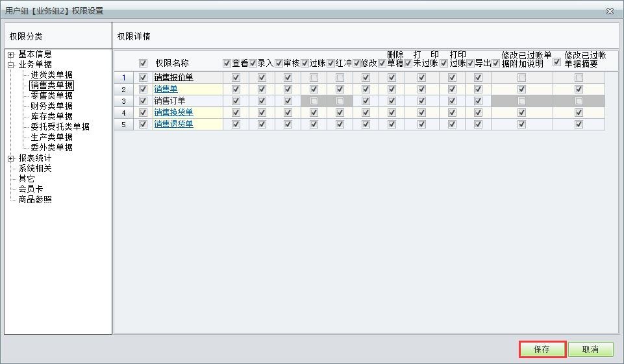The height and width of the screenshot is (364, 624).
Task: Expand the 基本信息 tree node
Action: click(x=11, y=55)
